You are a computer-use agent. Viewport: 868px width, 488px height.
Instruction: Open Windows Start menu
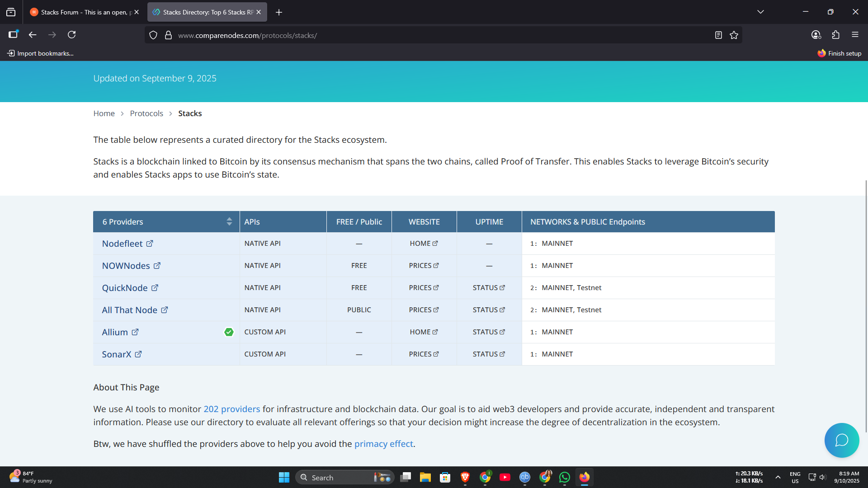click(x=284, y=477)
